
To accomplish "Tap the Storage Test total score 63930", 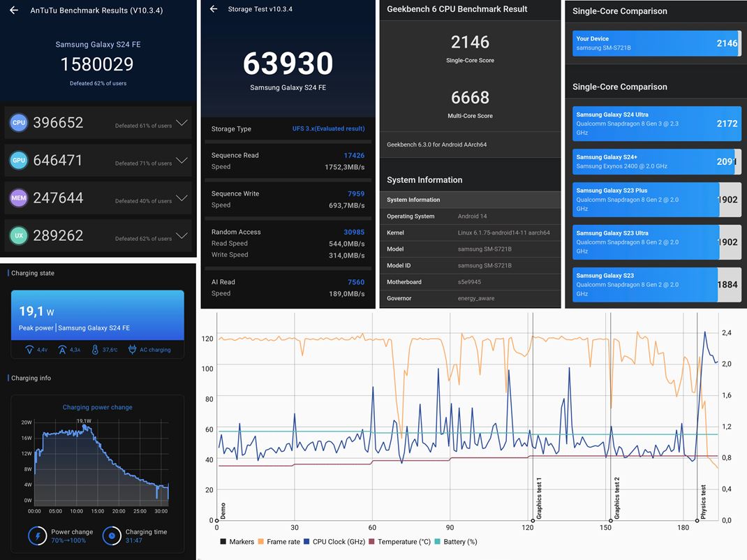I will (x=288, y=64).
